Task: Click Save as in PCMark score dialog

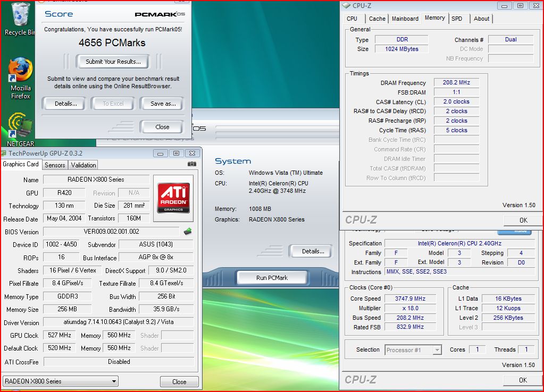Action: [x=162, y=104]
